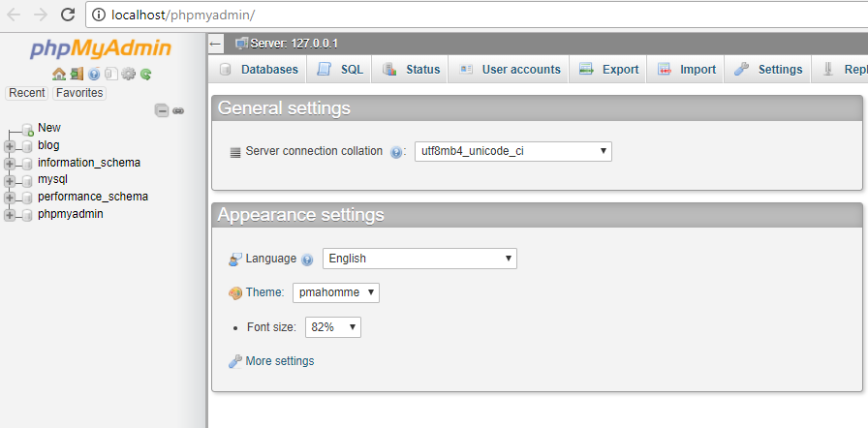This screenshot has height=428, width=868.
Task: Go forward in the browser
Action: click(41, 15)
